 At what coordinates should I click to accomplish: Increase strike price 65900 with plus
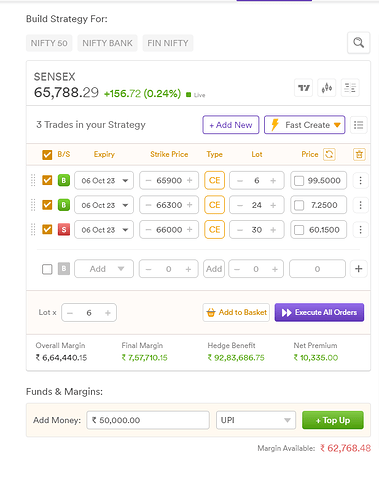point(190,180)
